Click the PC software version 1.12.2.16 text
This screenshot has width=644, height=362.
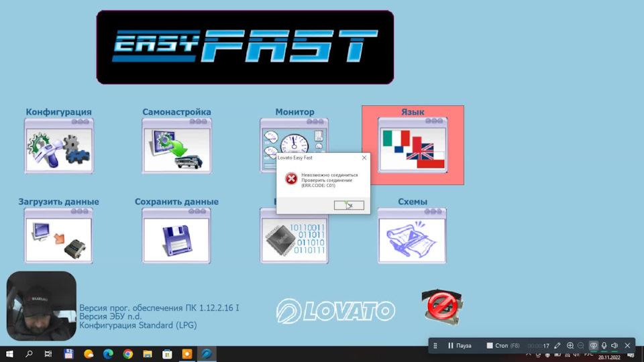pyautogui.click(x=159, y=308)
